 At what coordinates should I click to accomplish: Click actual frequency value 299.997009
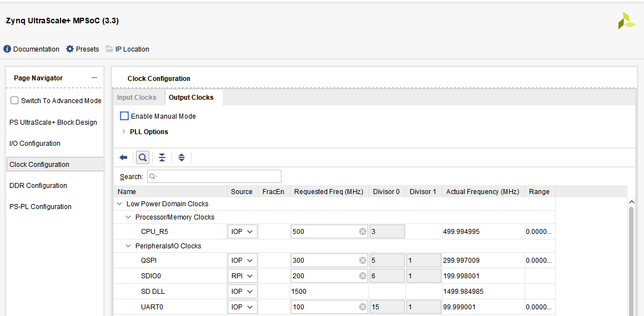pos(461,260)
